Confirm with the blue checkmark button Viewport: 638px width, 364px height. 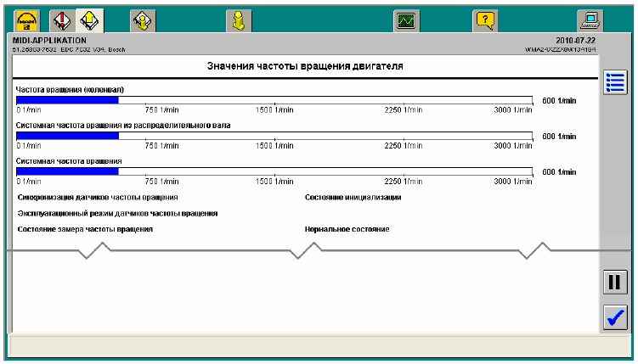pos(613,317)
